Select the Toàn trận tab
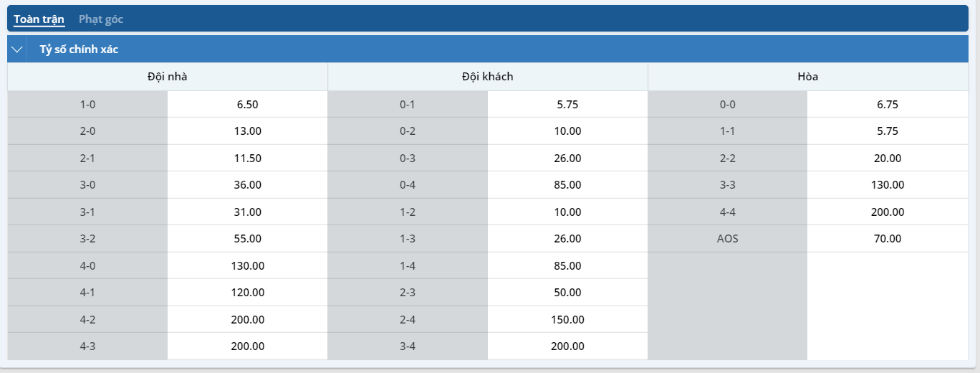 (39, 19)
